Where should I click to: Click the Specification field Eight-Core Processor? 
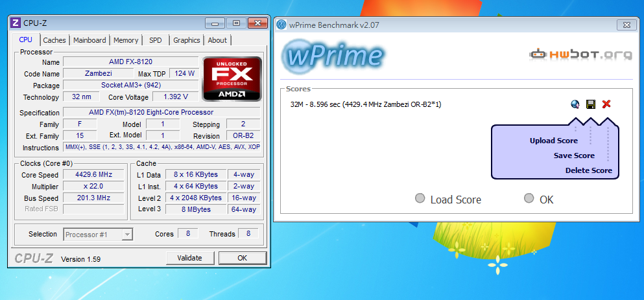click(162, 112)
